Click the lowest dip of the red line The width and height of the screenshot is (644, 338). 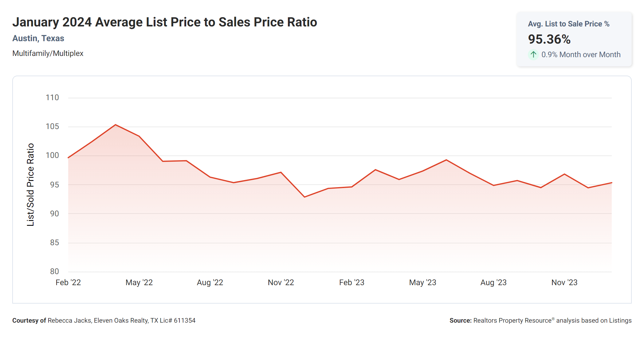point(304,197)
